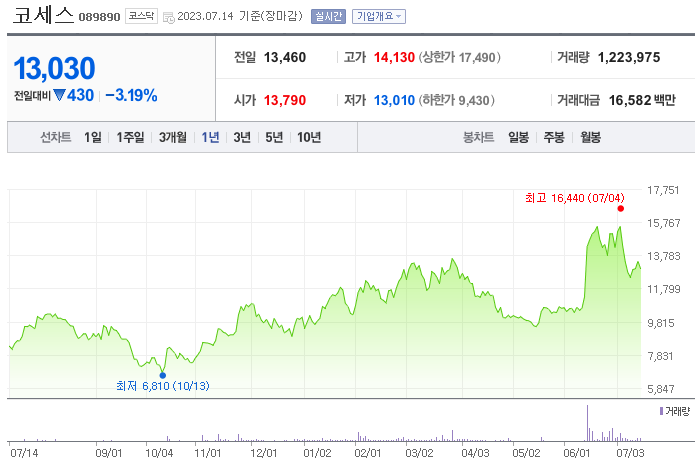Click the 최고 16,440 (07/04) label
The width and height of the screenshot is (695, 471).
pyautogui.click(x=575, y=198)
